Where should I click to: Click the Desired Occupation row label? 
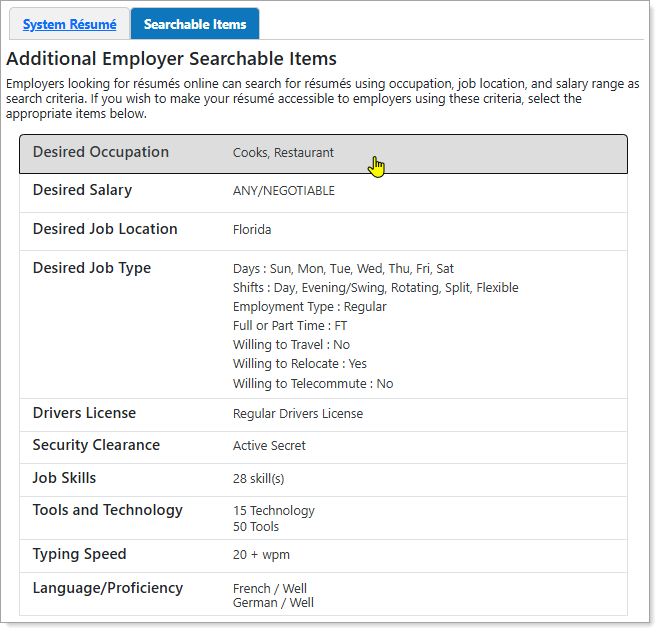click(x=101, y=152)
